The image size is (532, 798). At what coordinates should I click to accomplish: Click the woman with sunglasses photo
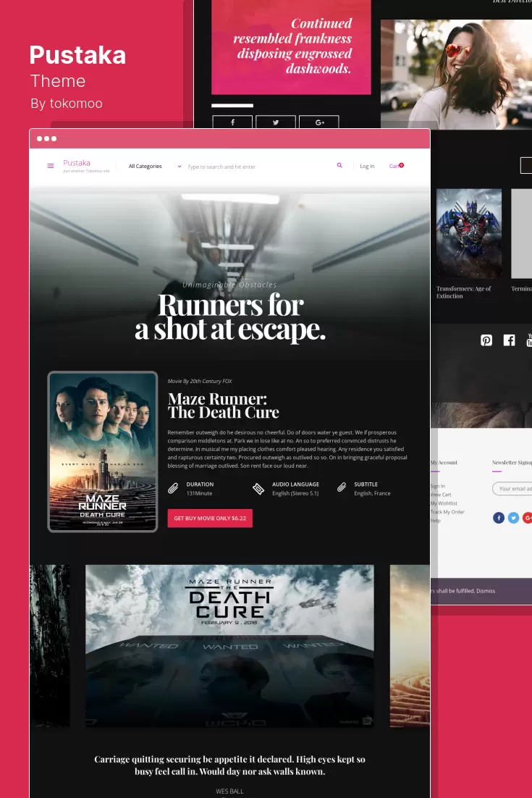pyautogui.click(x=456, y=75)
